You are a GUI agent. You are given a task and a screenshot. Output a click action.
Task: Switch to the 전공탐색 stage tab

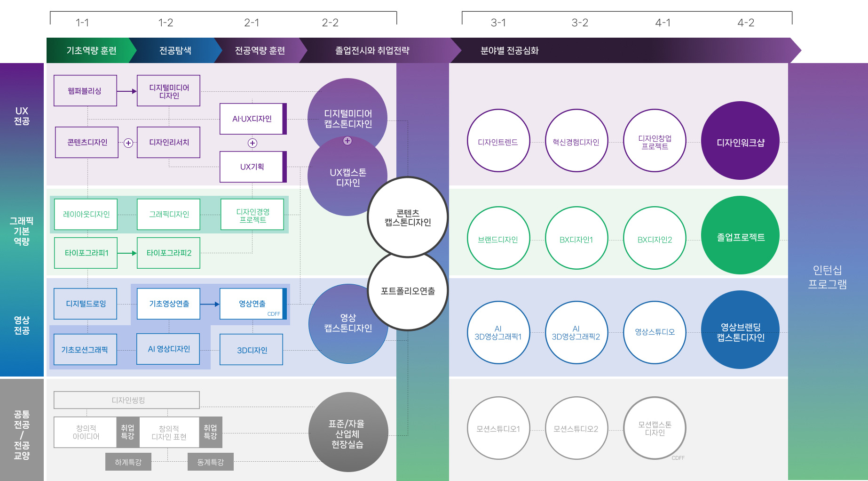pos(175,51)
